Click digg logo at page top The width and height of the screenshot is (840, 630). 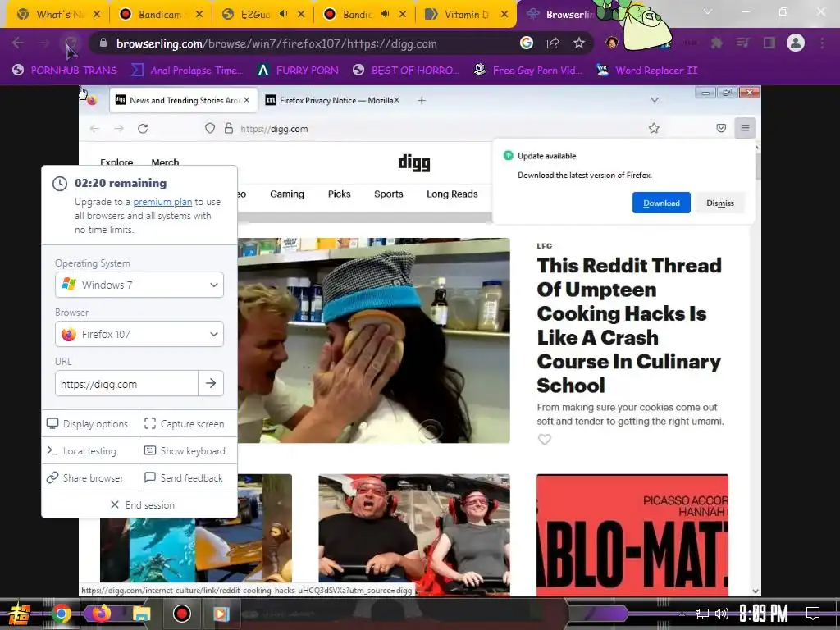tap(414, 162)
